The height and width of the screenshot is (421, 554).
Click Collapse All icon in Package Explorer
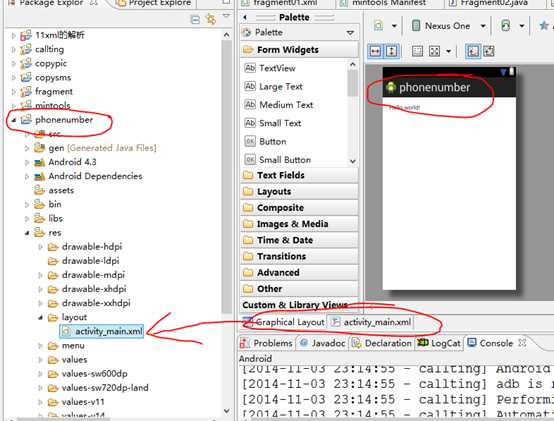pos(195,20)
